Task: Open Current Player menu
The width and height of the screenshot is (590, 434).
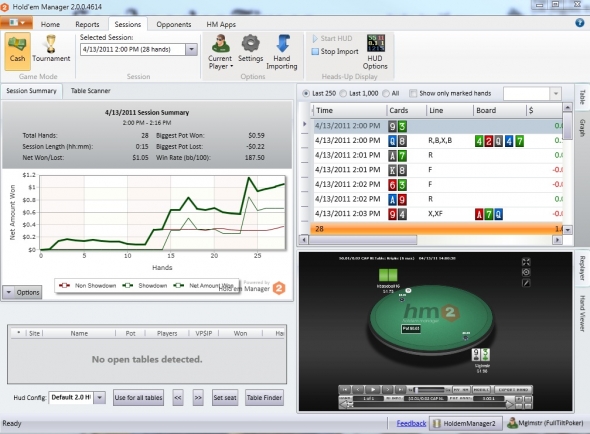Action: tap(220, 51)
